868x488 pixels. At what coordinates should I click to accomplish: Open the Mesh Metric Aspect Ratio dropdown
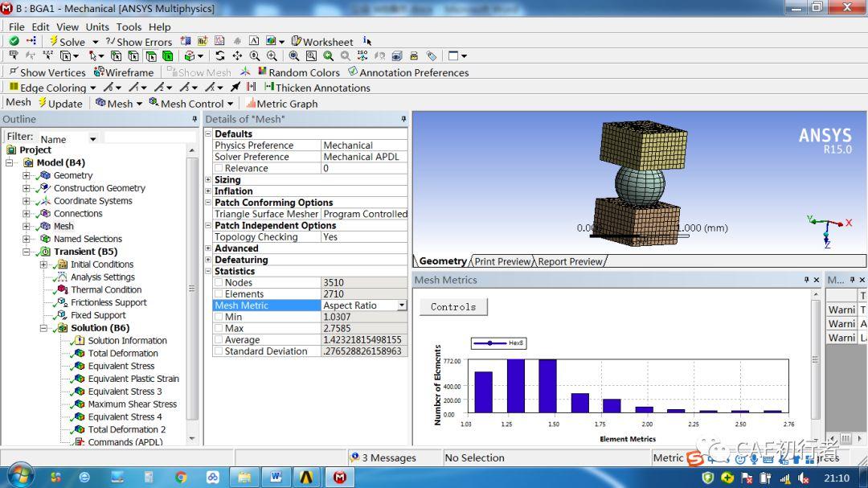(402, 306)
